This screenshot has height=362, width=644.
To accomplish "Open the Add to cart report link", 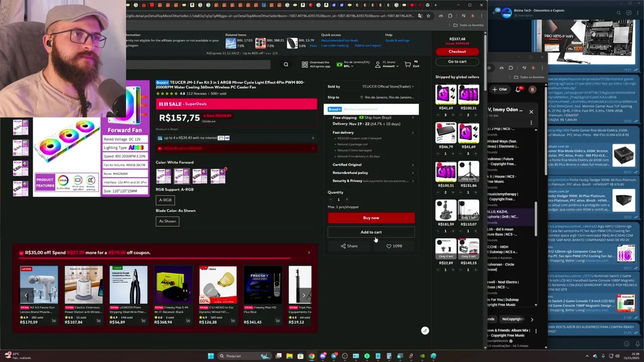I will [368, 45].
